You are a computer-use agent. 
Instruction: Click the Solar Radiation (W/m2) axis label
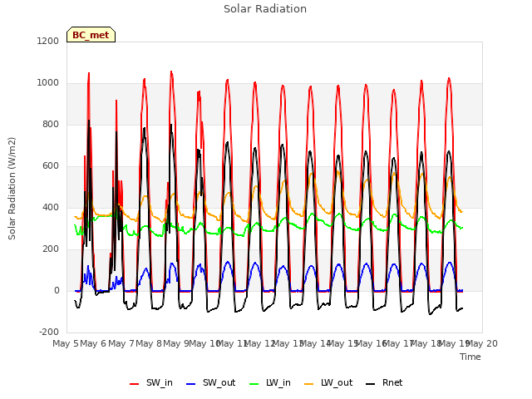[12, 189]
